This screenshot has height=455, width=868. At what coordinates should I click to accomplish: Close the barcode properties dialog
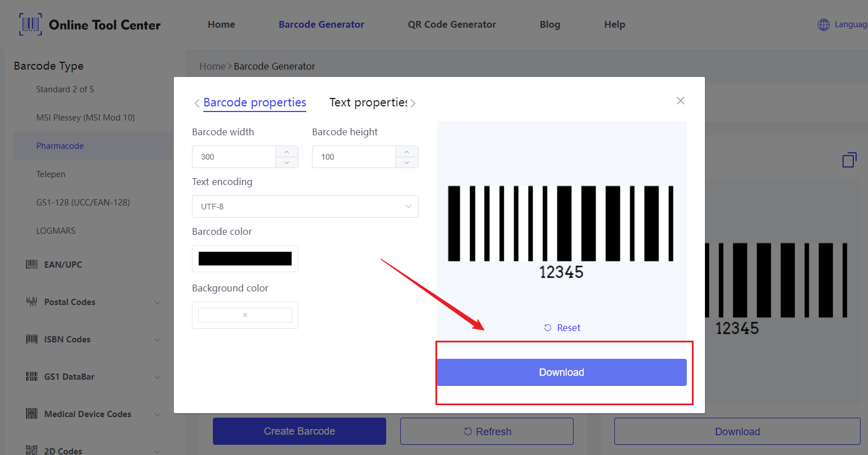coord(681,101)
